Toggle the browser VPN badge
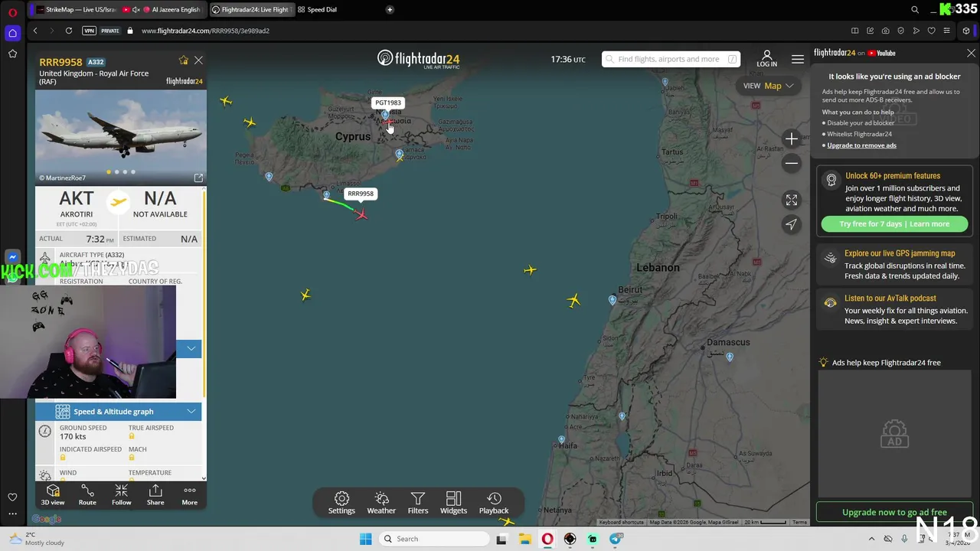Image resolution: width=980 pixels, height=551 pixels. pyautogui.click(x=90, y=31)
